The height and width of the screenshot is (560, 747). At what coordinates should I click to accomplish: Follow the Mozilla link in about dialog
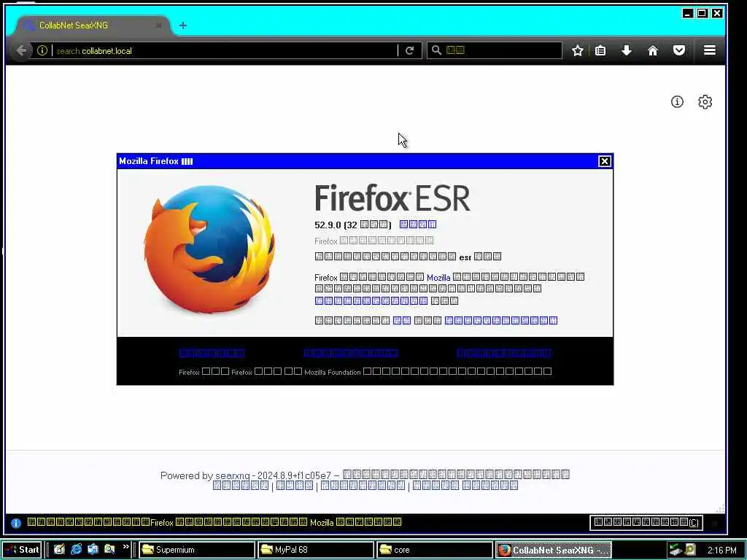[438, 278]
